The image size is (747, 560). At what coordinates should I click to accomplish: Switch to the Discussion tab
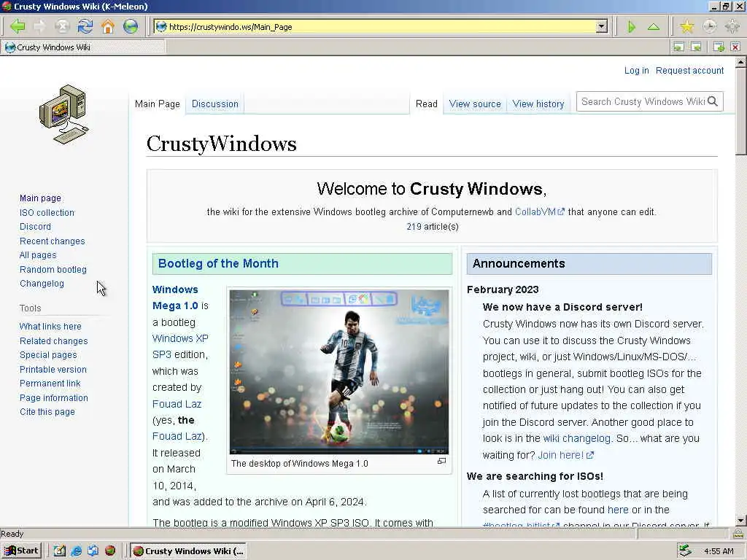(x=215, y=104)
